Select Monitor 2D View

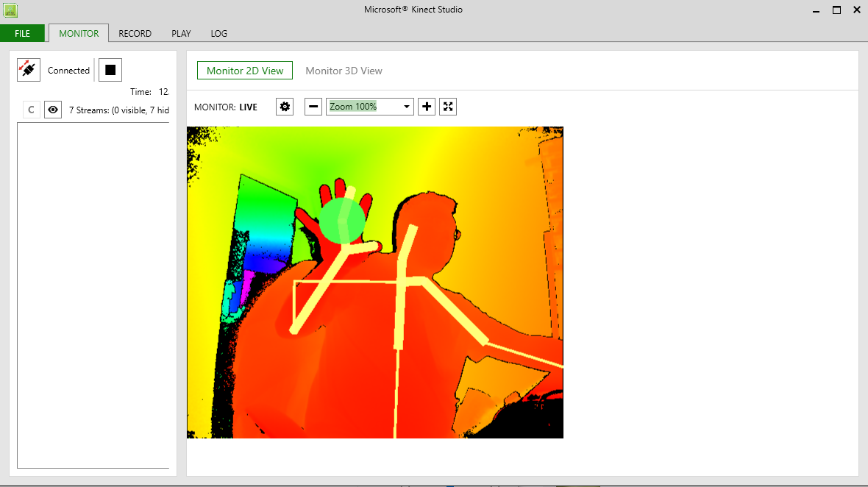click(x=245, y=71)
